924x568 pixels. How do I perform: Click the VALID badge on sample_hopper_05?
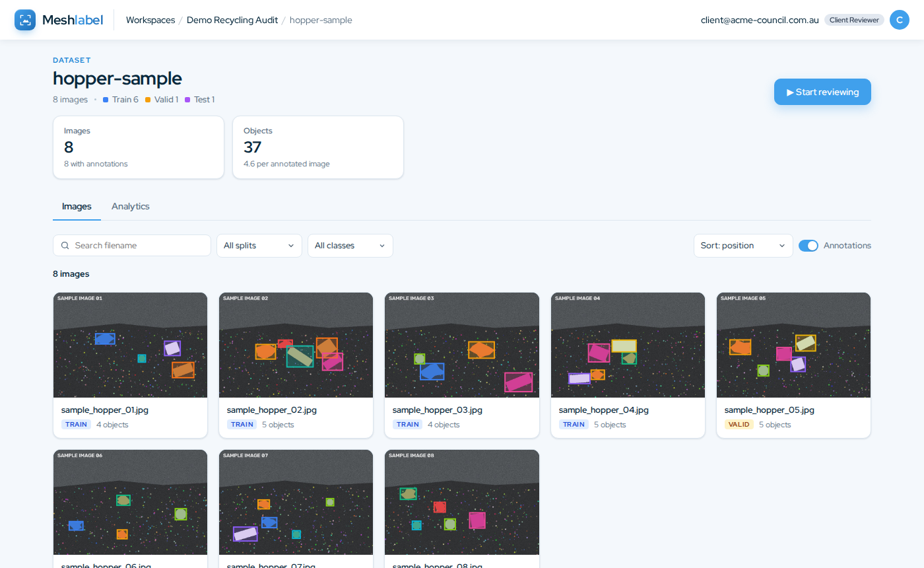tap(739, 425)
